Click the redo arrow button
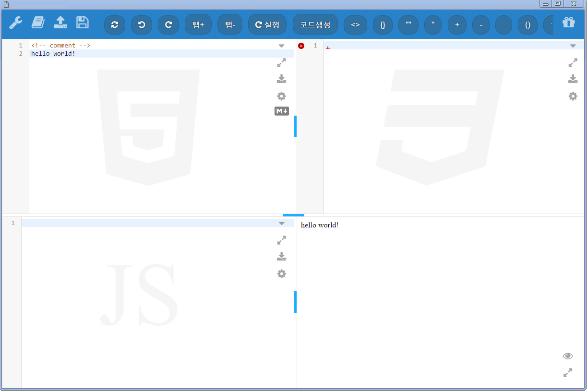 tap(168, 24)
